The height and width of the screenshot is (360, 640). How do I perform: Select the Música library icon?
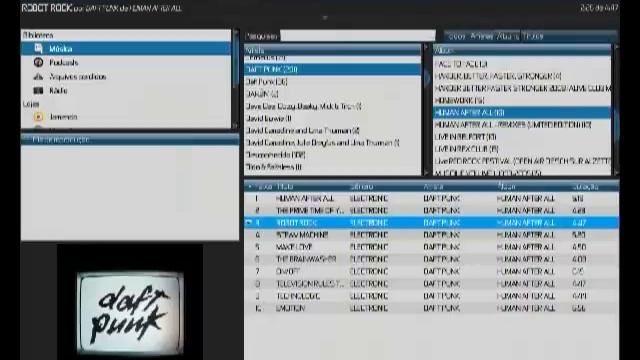(38, 49)
